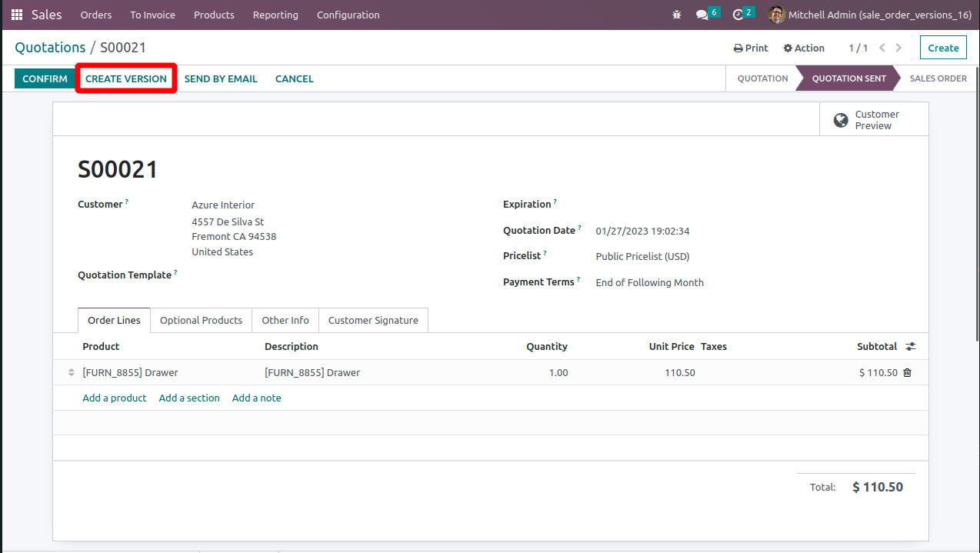Open the Reporting menu
This screenshot has height=553, width=980.
(x=275, y=15)
